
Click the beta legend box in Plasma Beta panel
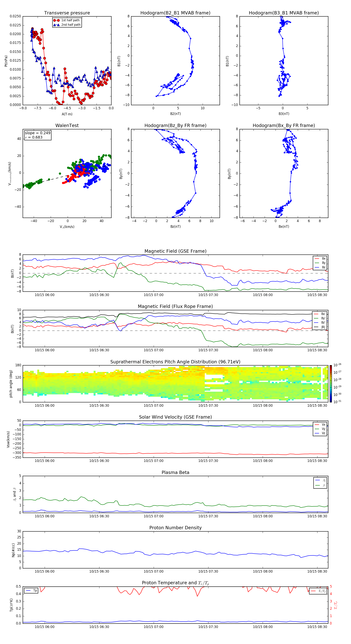[320, 483]
